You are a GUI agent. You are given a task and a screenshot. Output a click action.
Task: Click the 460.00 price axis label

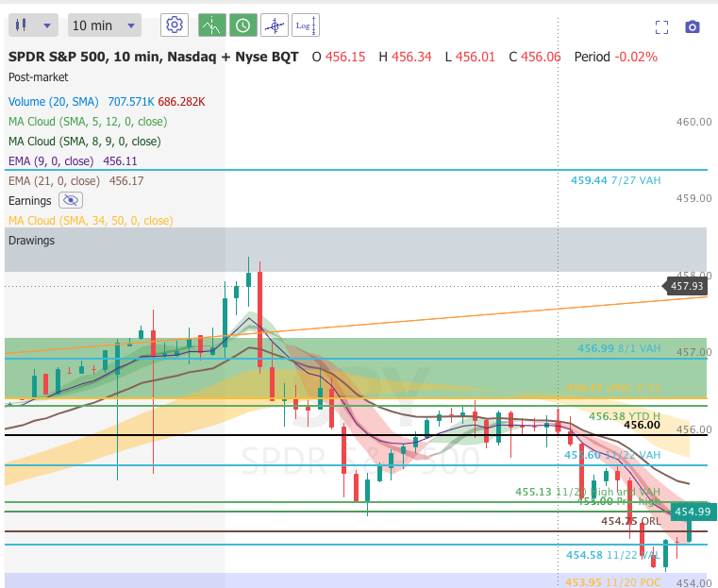pyautogui.click(x=693, y=122)
